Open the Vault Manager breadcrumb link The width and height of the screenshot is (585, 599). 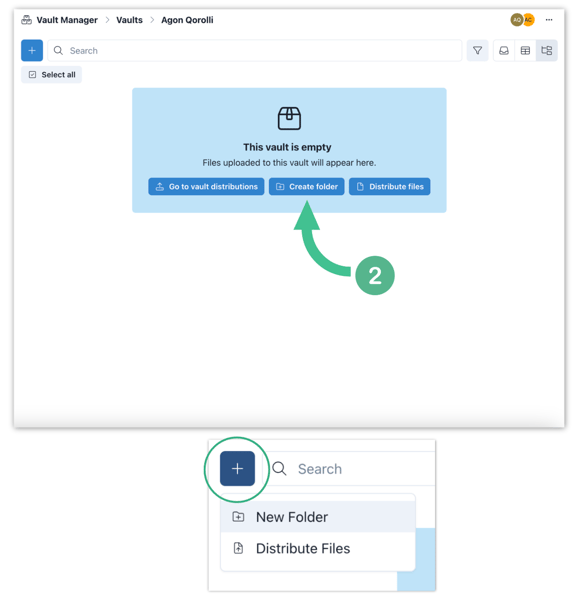pyautogui.click(x=67, y=20)
